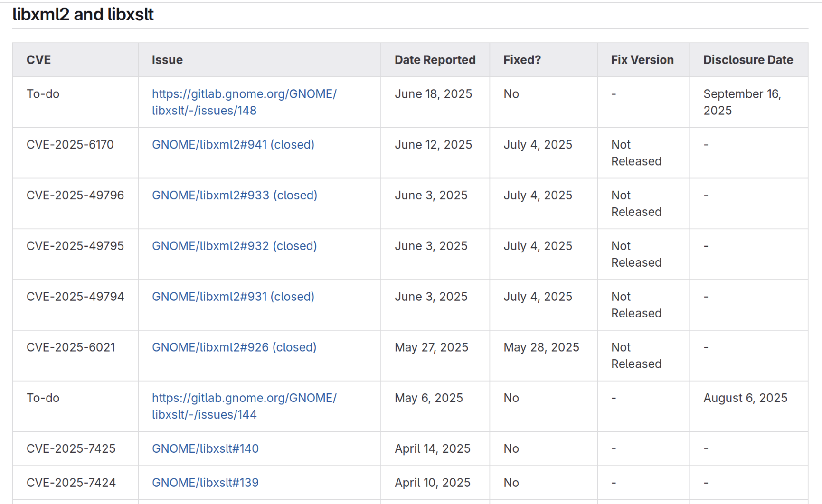
Task: Click the May 28, 2025 fixed date
Action: [x=541, y=347]
